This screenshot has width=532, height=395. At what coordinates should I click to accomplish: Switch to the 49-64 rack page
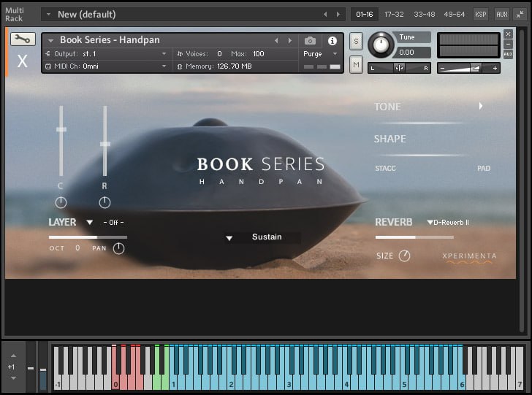[x=455, y=15]
